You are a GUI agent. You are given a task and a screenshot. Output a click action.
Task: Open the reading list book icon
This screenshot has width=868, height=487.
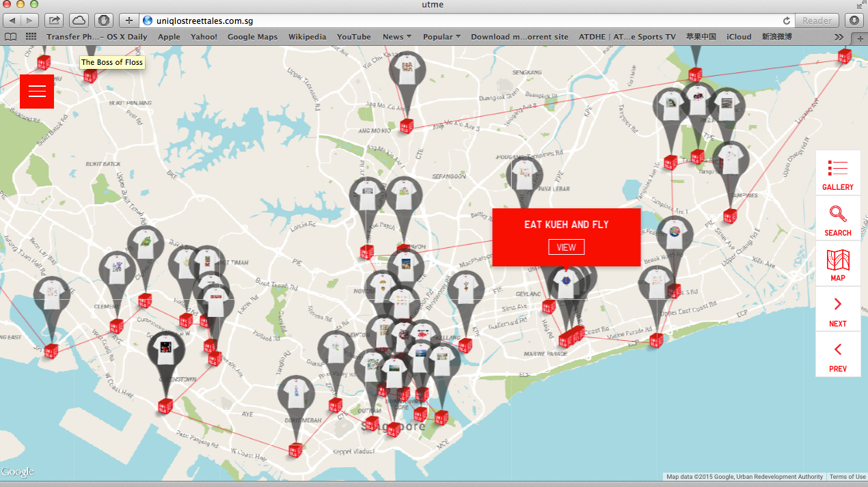pyautogui.click(x=10, y=37)
